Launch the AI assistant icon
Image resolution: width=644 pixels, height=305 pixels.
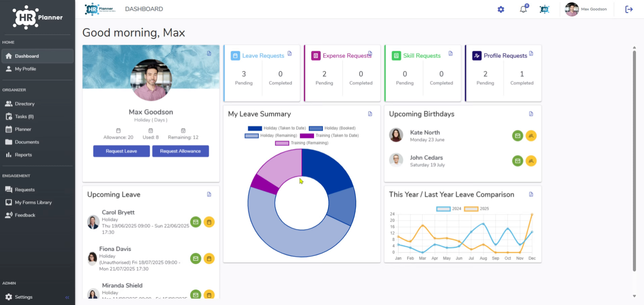click(x=544, y=9)
